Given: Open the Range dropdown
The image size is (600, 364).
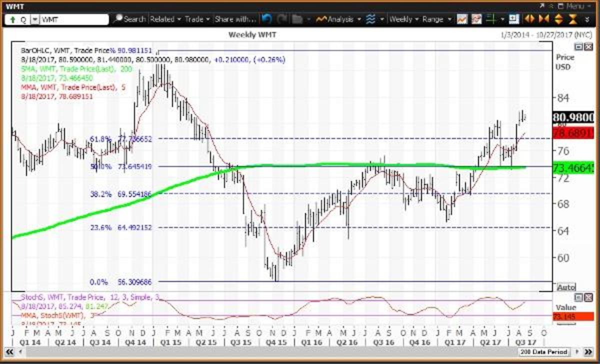Looking at the screenshot, I should (x=436, y=19).
